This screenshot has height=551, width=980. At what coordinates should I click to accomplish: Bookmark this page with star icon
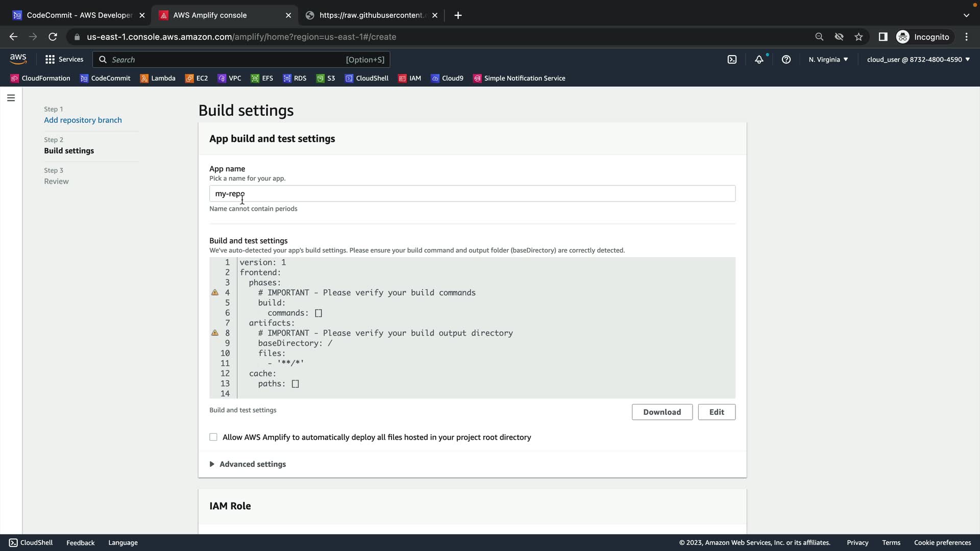[x=859, y=37]
